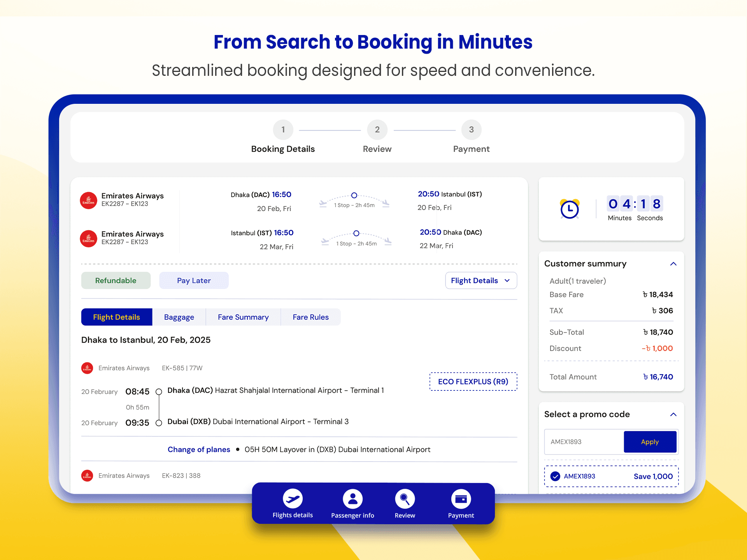This screenshot has height=560, width=747.
Task: Open the Fare Summary tab
Action: click(x=243, y=317)
